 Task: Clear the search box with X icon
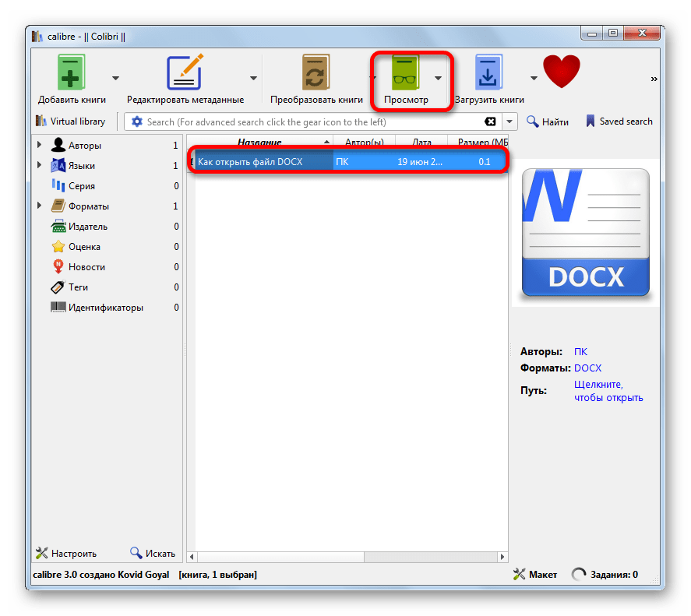490,121
